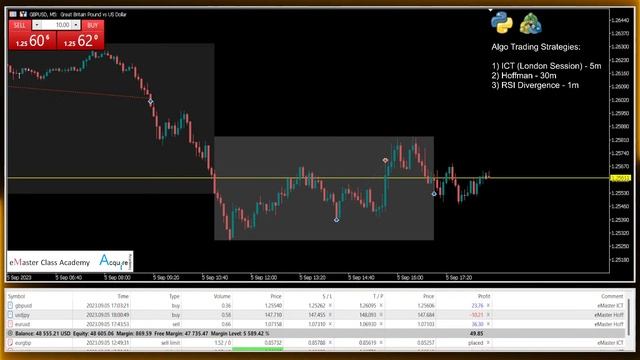Select the usdjpy symbol cell
The width and height of the screenshot is (640, 360).
click(x=22, y=315)
